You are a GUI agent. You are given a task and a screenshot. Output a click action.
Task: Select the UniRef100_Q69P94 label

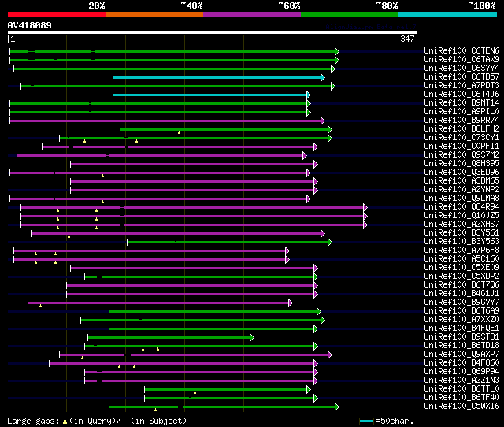(461, 372)
